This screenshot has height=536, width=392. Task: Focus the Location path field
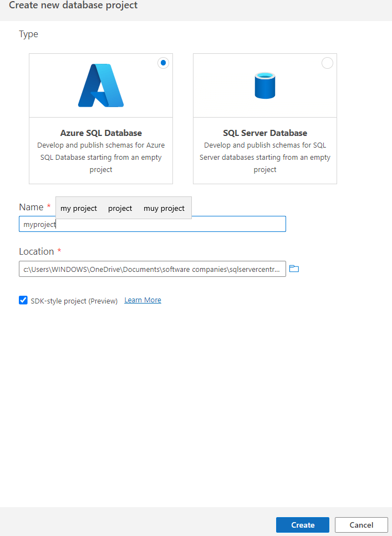pyautogui.click(x=152, y=269)
